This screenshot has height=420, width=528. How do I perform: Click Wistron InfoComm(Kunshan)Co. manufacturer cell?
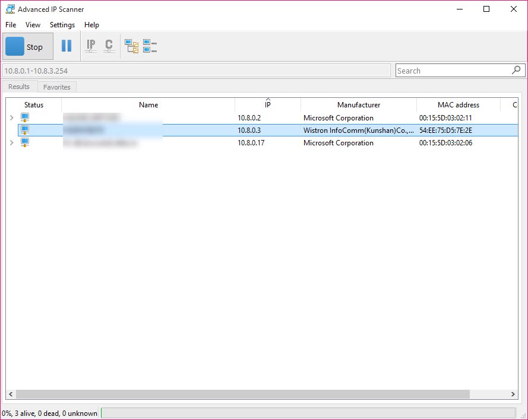pos(359,130)
